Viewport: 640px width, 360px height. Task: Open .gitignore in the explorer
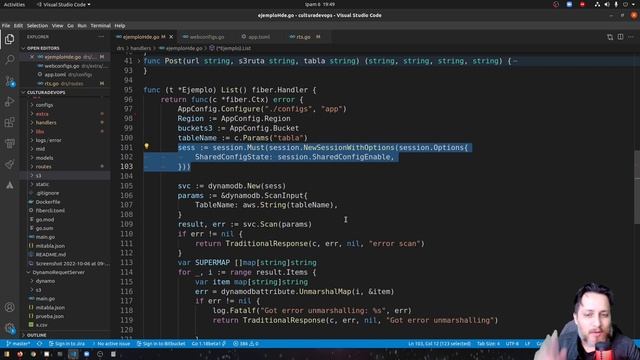(47, 193)
